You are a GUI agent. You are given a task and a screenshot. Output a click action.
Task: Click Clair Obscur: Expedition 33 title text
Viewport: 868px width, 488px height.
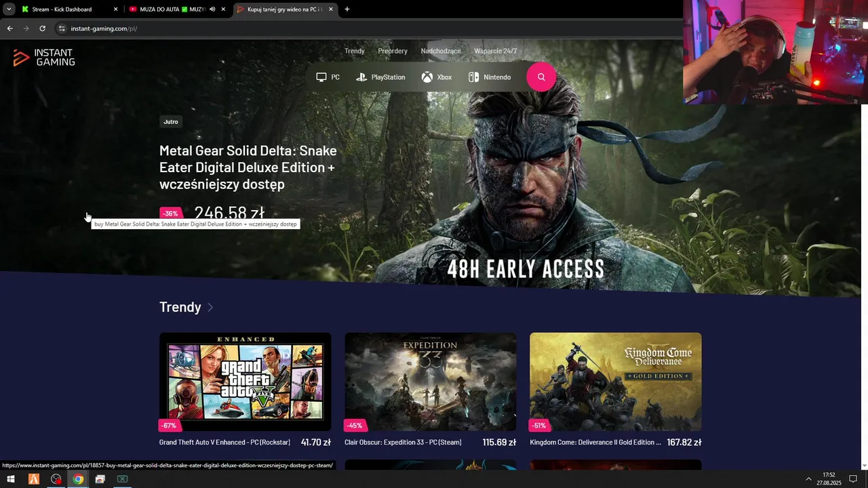(403, 443)
